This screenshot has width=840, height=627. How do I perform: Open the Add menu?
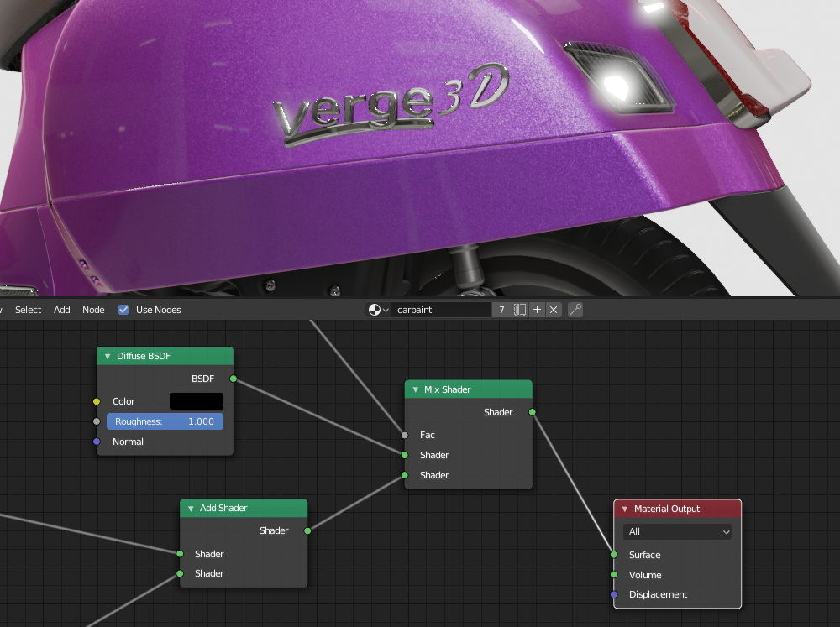tap(62, 310)
